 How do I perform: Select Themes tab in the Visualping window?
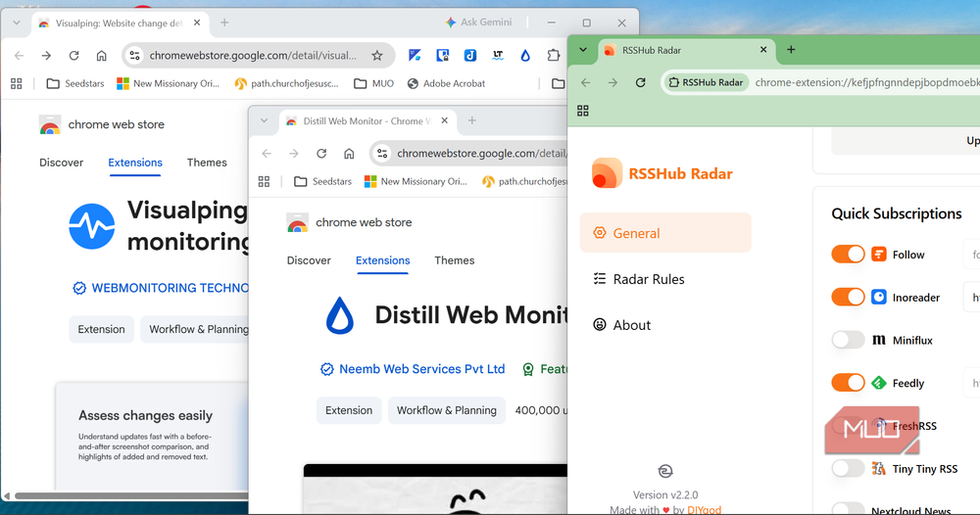(x=207, y=163)
